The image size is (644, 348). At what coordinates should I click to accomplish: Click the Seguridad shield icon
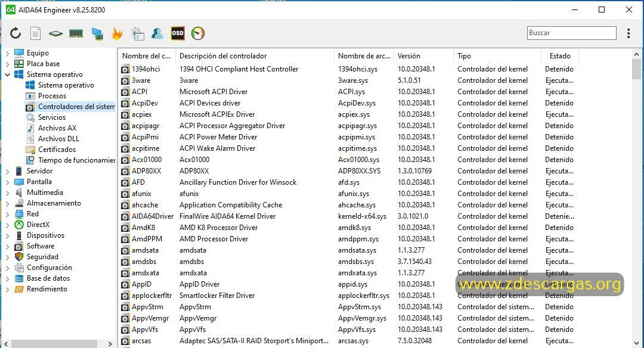coord(19,256)
